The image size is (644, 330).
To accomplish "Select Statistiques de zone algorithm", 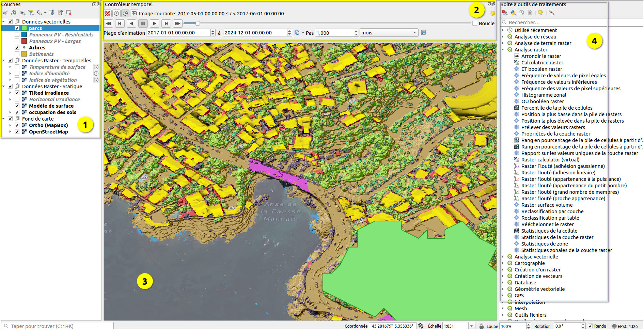I will pos(544,244).
